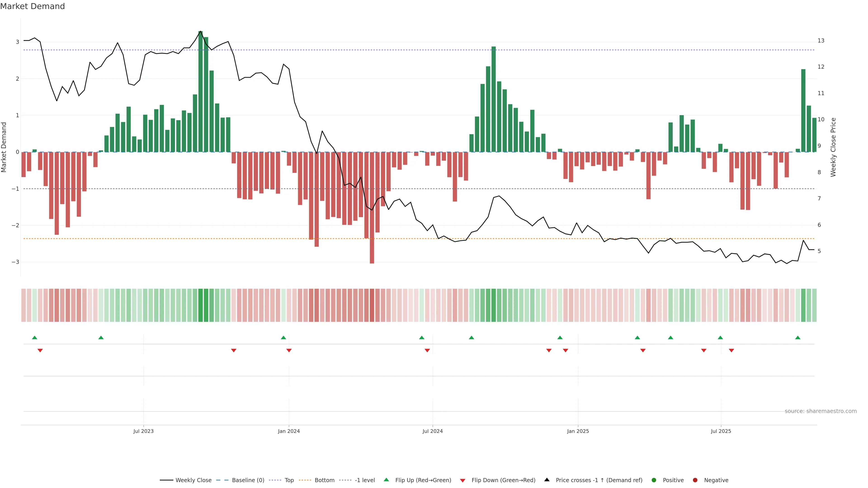Click the red Negative circle legend icon
Viewport: 868px width, 488px height.
click(x=695, y=480)
